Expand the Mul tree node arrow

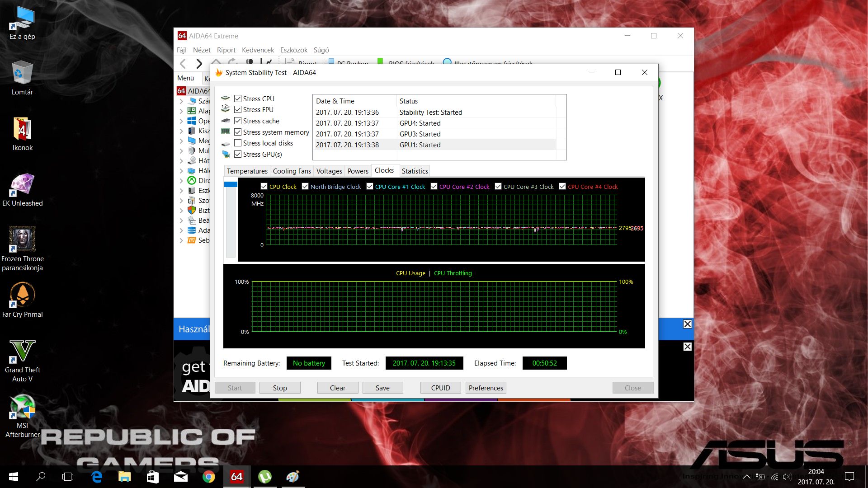(181, 151)
